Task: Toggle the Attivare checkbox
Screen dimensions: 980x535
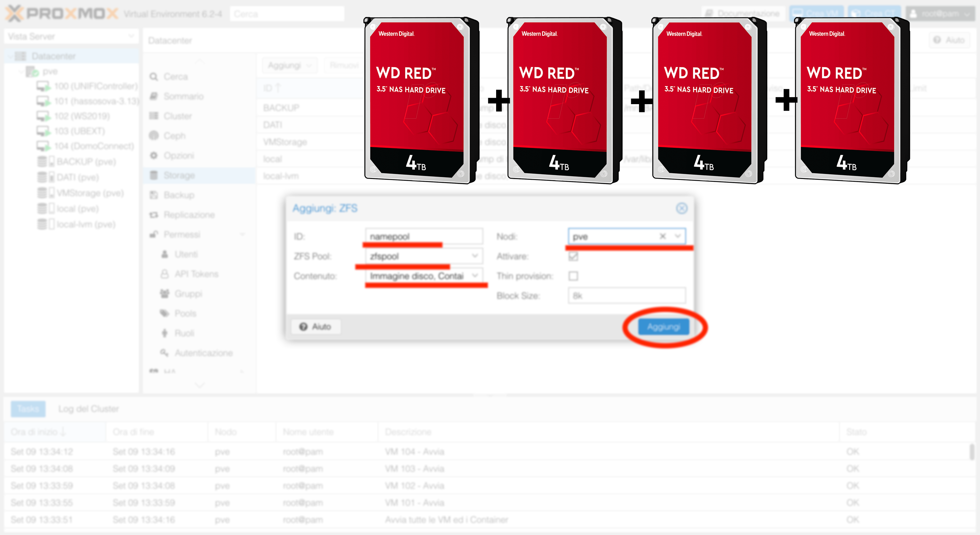Action: 573,257
